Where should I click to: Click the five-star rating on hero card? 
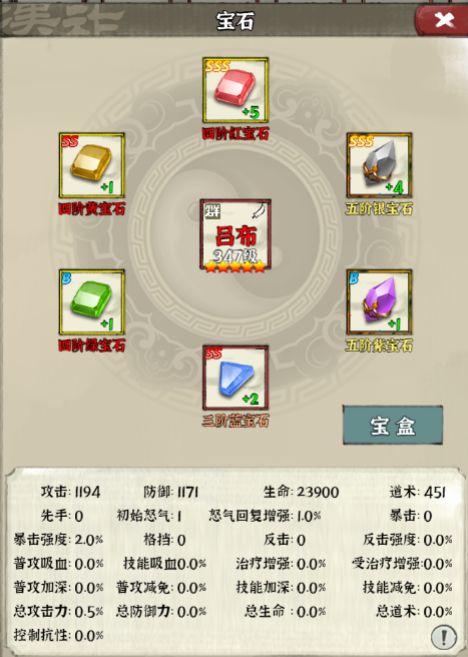[235, 266]
